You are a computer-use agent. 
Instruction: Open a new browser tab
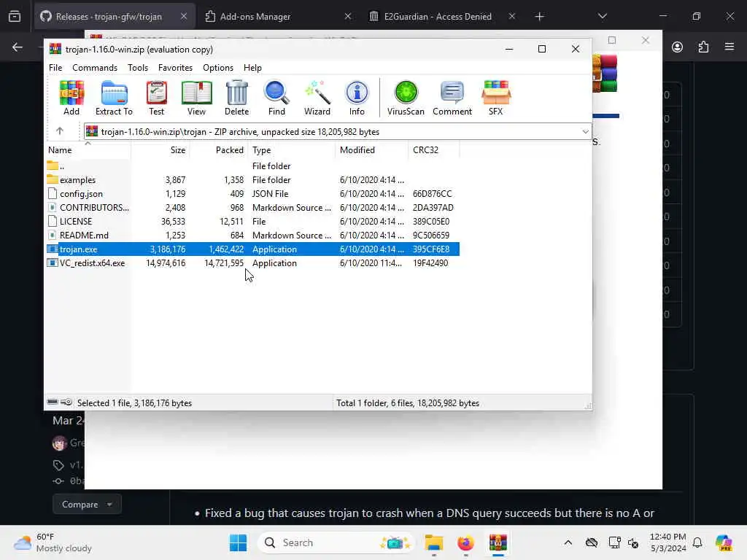(539, 16)
